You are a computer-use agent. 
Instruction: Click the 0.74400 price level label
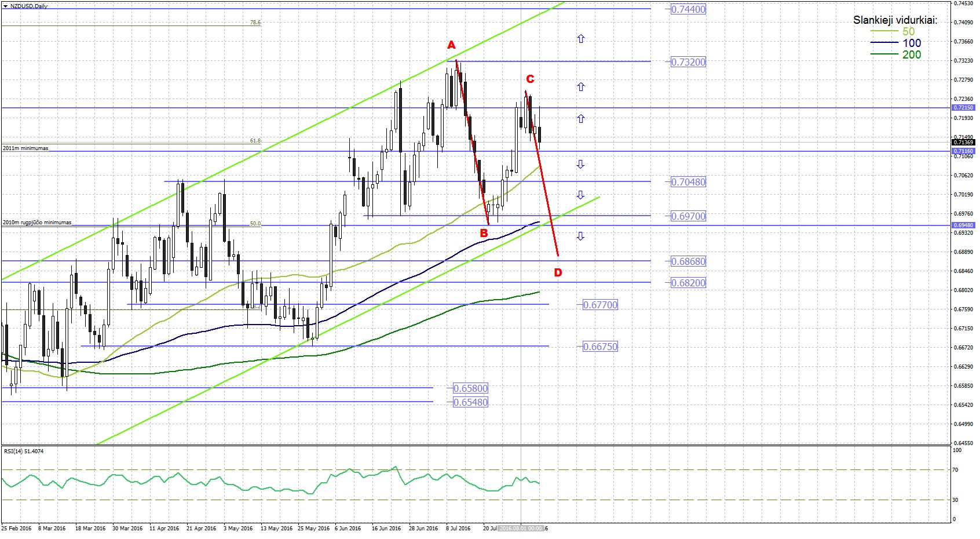tap(688, 9)
